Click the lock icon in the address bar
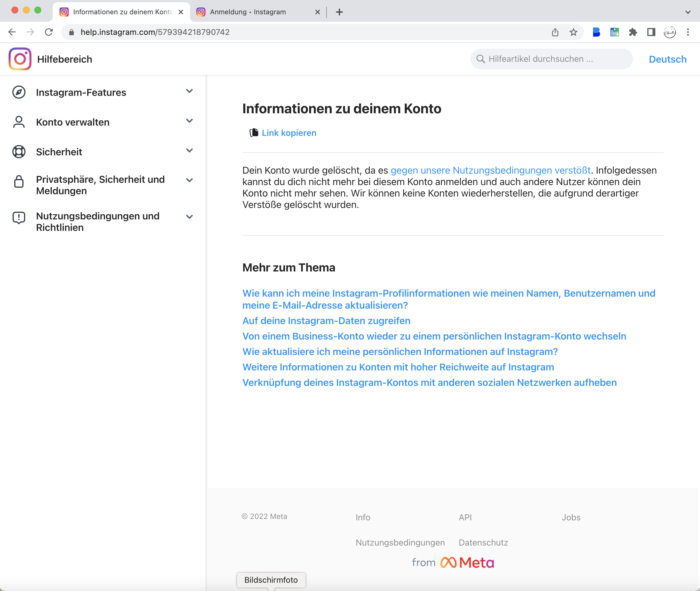Viewport: 700px width, 591px height. point(71,32)
